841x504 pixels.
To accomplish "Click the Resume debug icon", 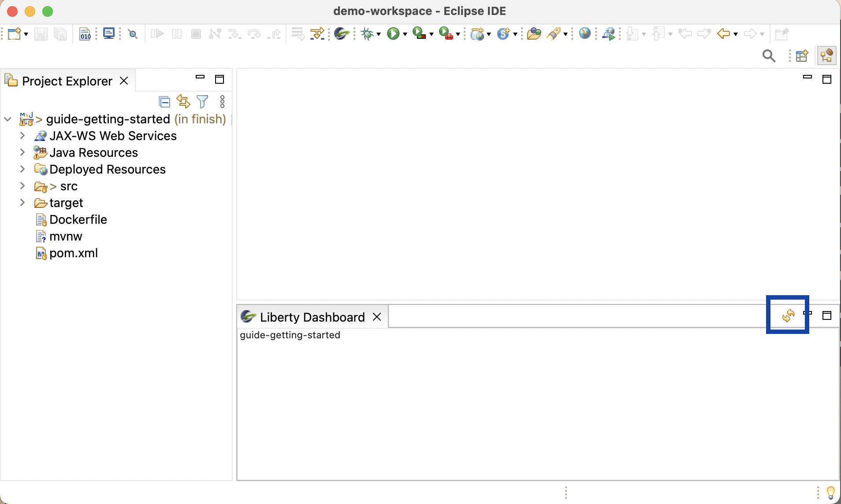I will pyautogui.click(x=157, y=34).
